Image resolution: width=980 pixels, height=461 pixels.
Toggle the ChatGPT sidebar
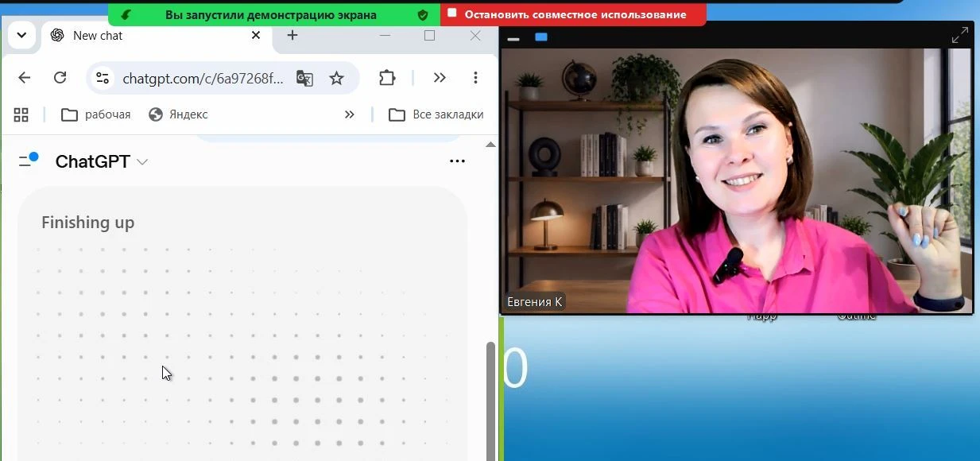(x=28, y=161)
